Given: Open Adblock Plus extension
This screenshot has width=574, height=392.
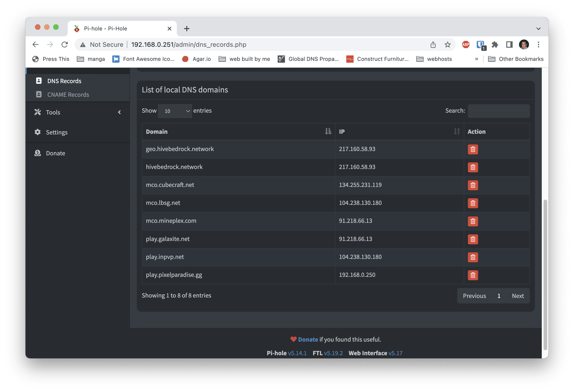Looking at the screenshot, I should (466, 45).
